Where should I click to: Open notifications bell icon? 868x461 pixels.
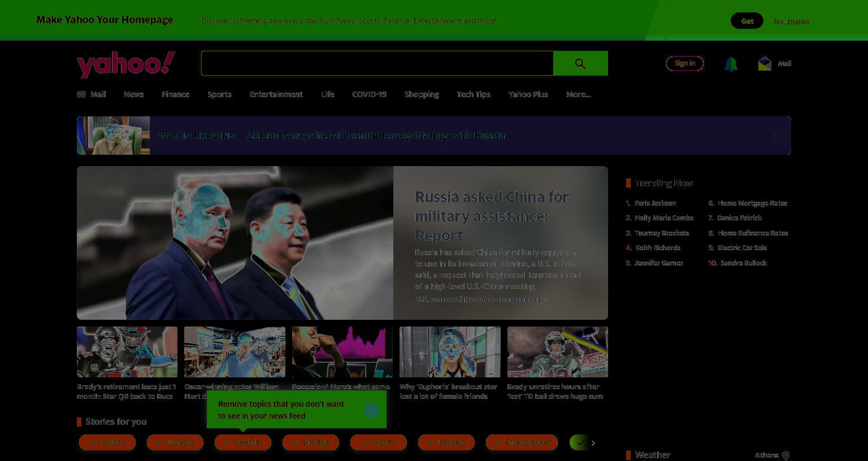(x=731, y=64)
